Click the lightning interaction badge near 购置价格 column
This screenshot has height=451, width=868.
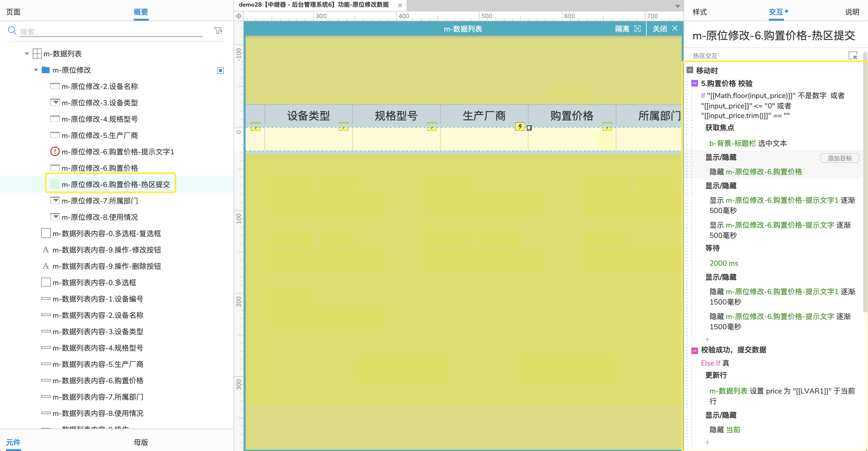(520, 127)
